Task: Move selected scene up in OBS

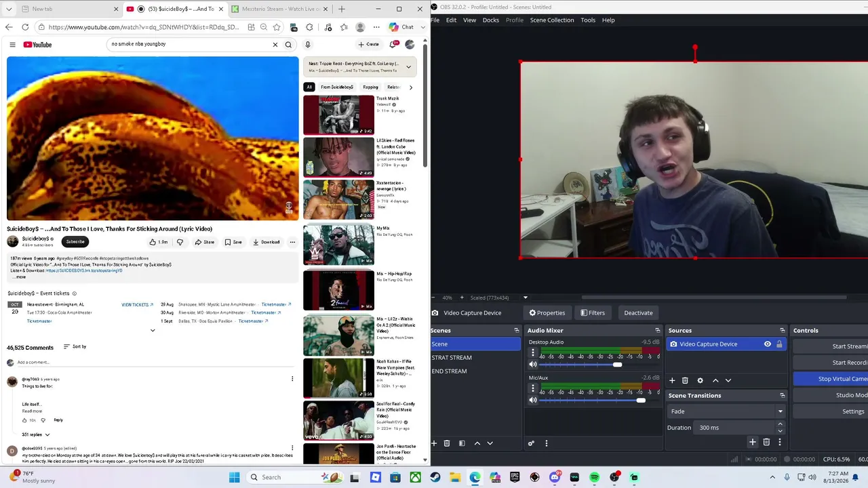Action: 477,443
